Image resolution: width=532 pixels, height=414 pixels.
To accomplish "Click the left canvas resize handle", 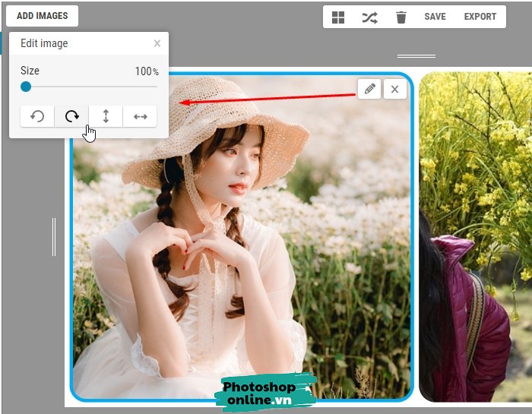I will click(54, 236).
